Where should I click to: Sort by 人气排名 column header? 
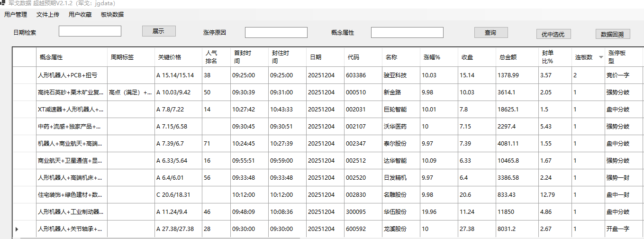[x=217, y=57]
